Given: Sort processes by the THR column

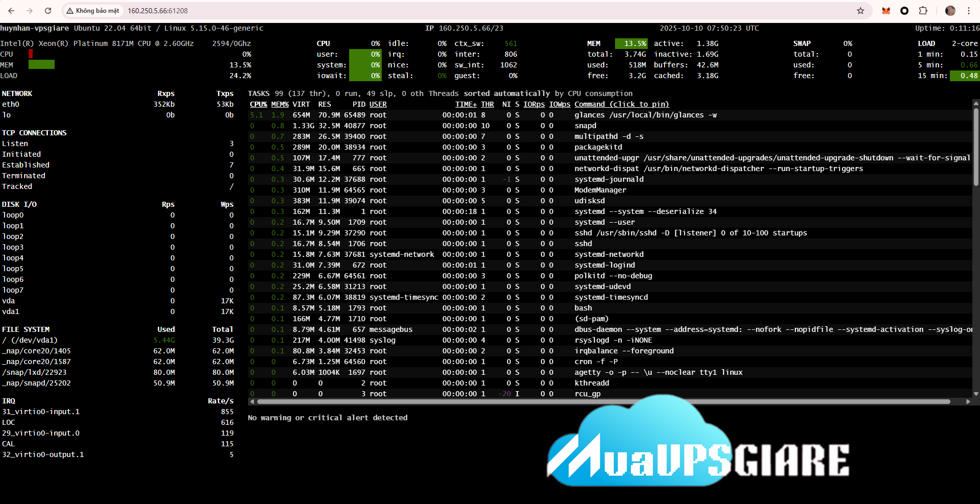Looking at the screenshot, I should point(487,104).
